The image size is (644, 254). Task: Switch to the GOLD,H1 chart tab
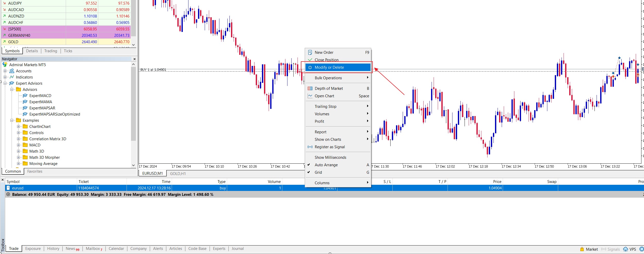coord(178,174)
